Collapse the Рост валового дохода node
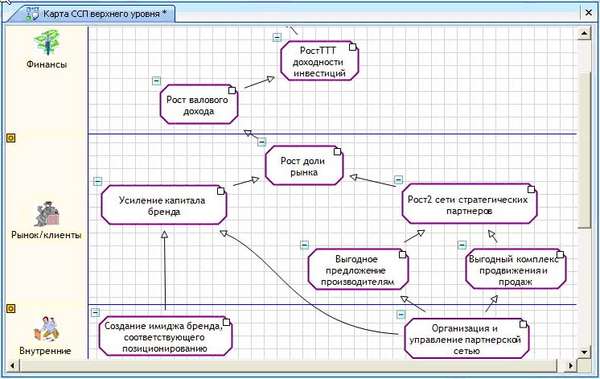Viewport: 600px width, 379px height. coord(156,81)
